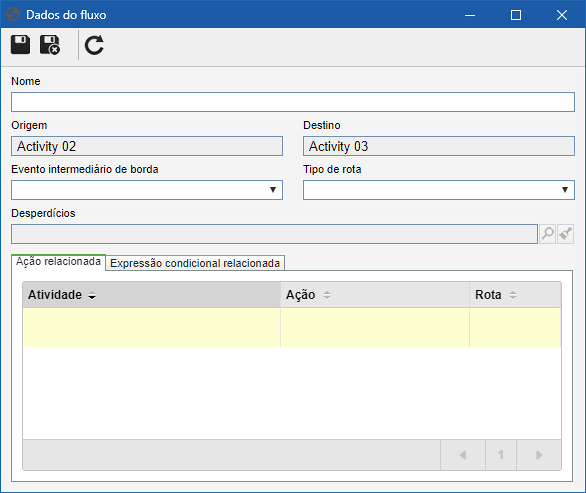Sort the grid by Ação column

click(x=375, y=295)
